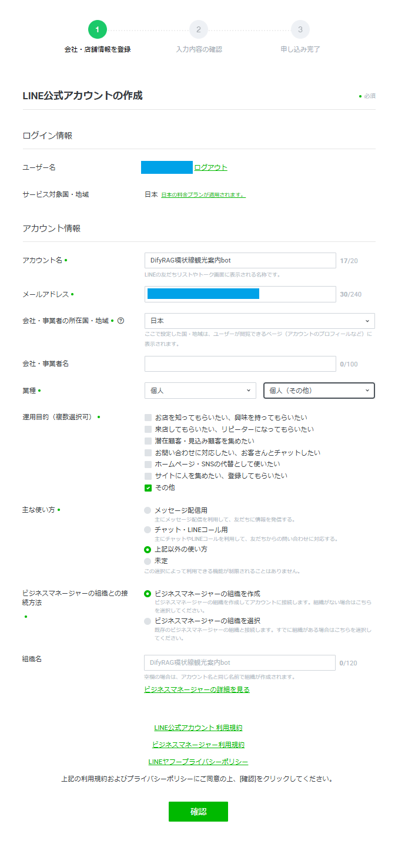Uncheck the その他 checkbox

coord(148,487)
